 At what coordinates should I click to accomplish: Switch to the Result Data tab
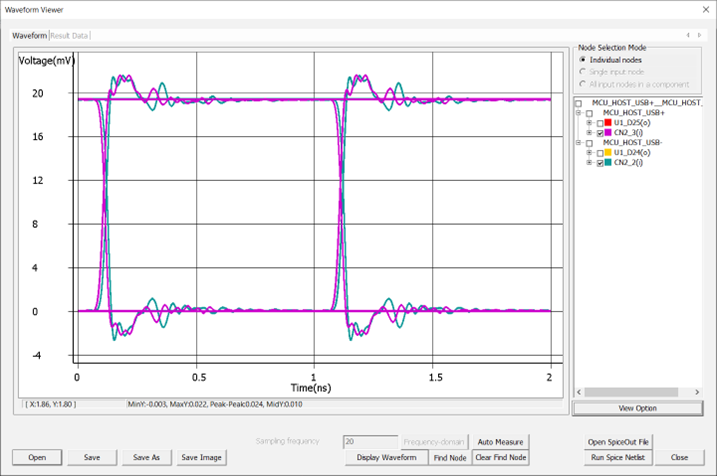[x=69, y=36]
